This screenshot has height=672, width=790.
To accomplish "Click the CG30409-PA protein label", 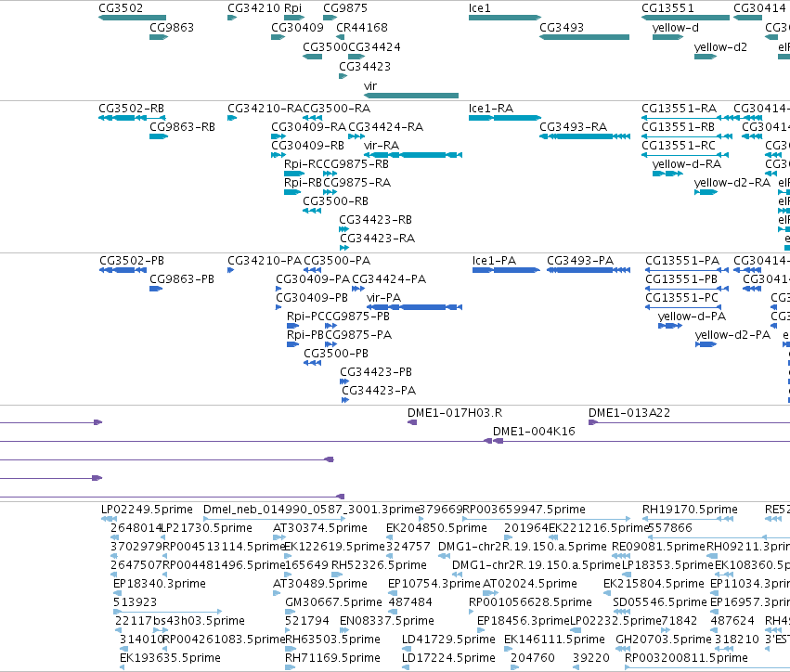I will (312, 279).
